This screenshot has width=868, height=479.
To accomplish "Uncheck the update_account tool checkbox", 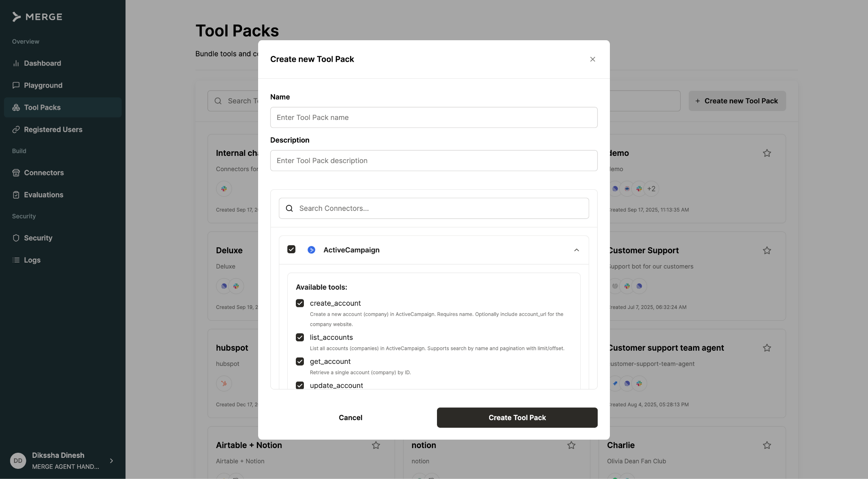I will [x=300, y=385].
